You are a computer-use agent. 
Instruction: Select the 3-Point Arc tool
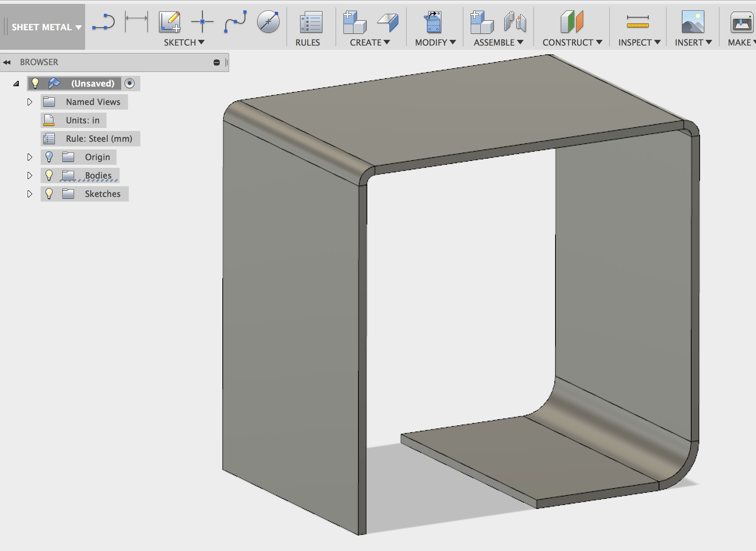pos(104,22)
